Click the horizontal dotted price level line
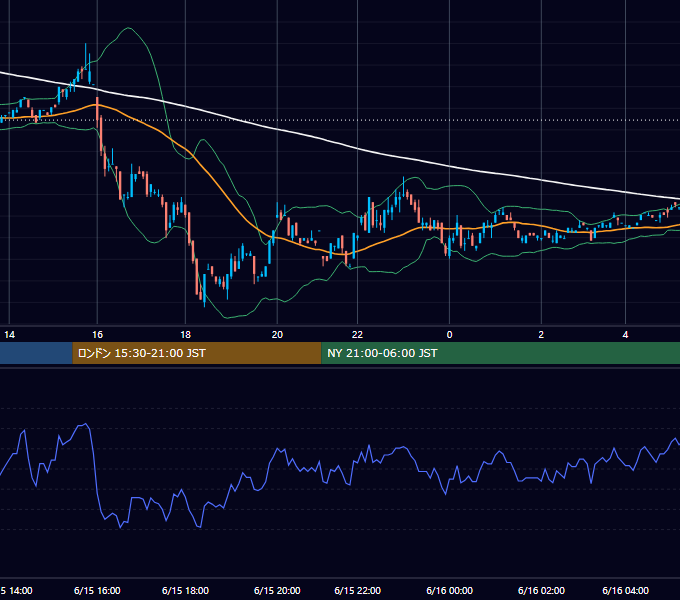Image resolution: width=680 pixels, height=600 pixels. (340, 120)
